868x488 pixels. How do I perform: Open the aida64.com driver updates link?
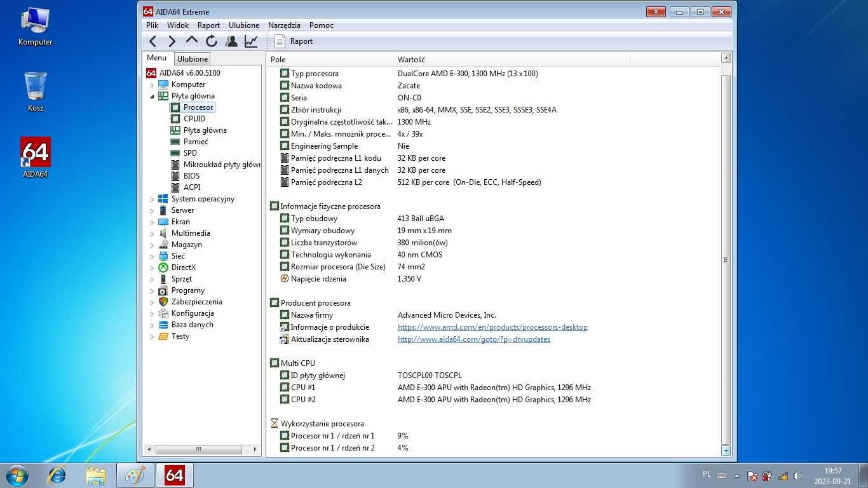coord(474,339)
